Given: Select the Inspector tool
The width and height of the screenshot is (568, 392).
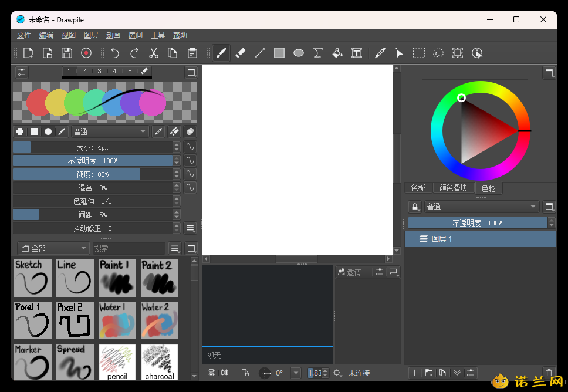Looking at the screenshot, I should [x=477, y=53].
